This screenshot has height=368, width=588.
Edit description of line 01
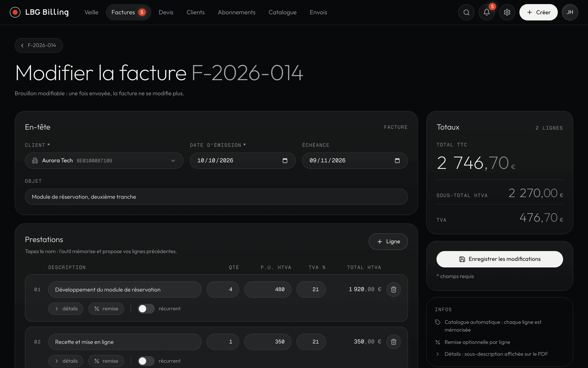[125, 289]
